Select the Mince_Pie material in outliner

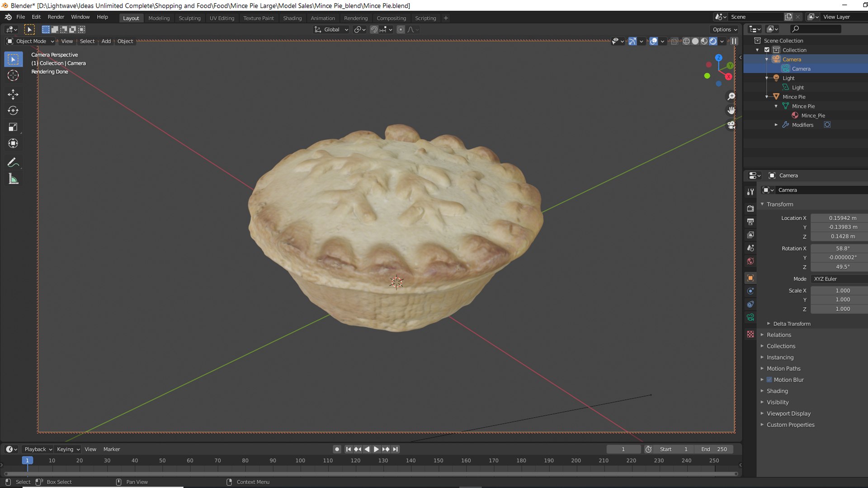[x=813, y=115]
